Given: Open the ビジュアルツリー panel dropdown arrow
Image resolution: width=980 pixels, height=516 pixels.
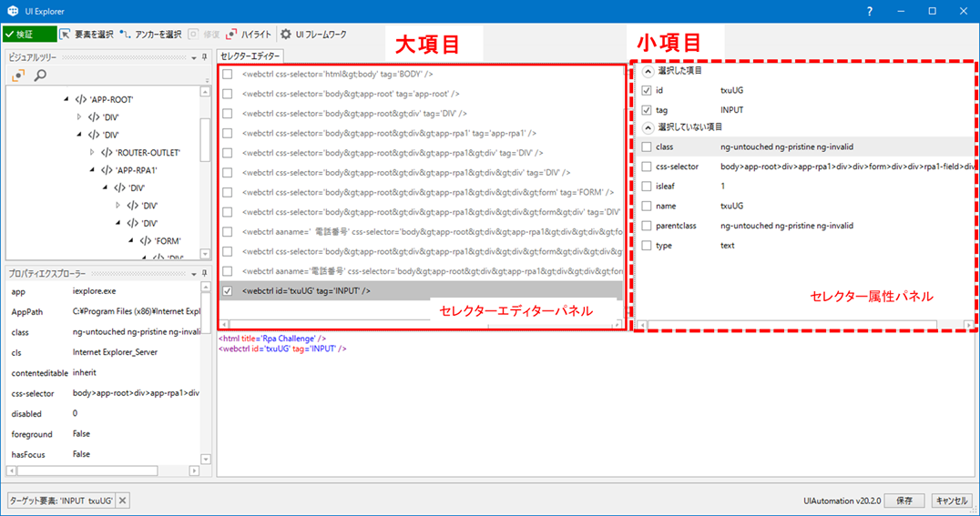Looking at the screenshot, I should [194, 57].
